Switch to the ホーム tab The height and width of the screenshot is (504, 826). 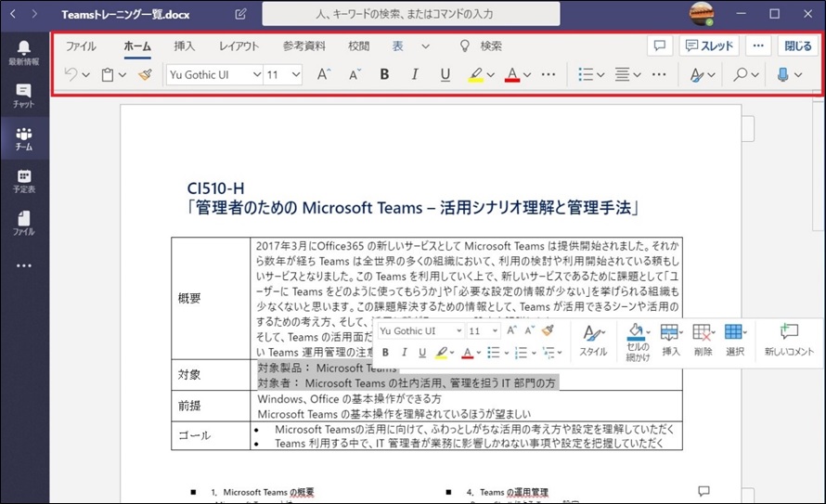pos(137,46)
